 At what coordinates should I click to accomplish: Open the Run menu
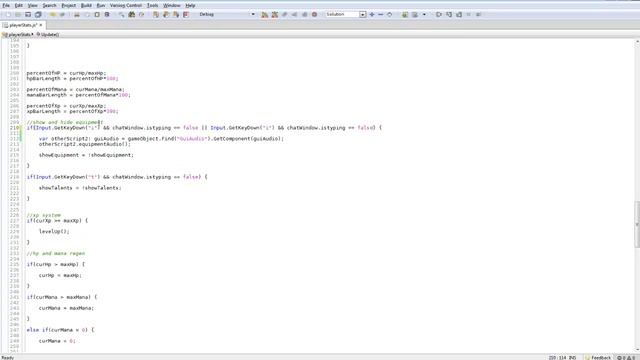point(101,5)
